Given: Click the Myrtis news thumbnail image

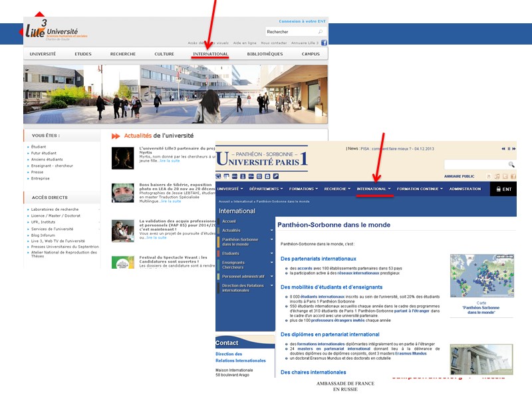Looking at the screenshot, I should point(123,158).
